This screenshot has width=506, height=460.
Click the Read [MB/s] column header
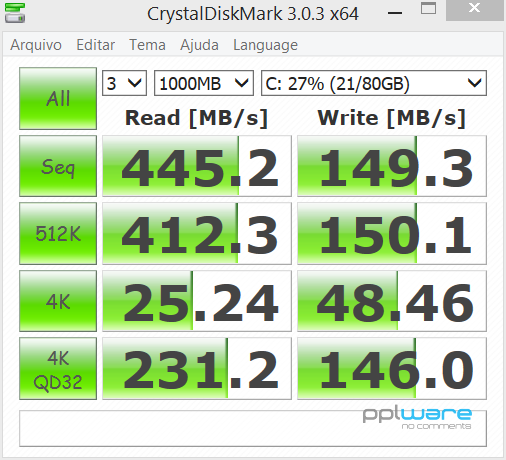pyautogui.click(x=196, y=118)
